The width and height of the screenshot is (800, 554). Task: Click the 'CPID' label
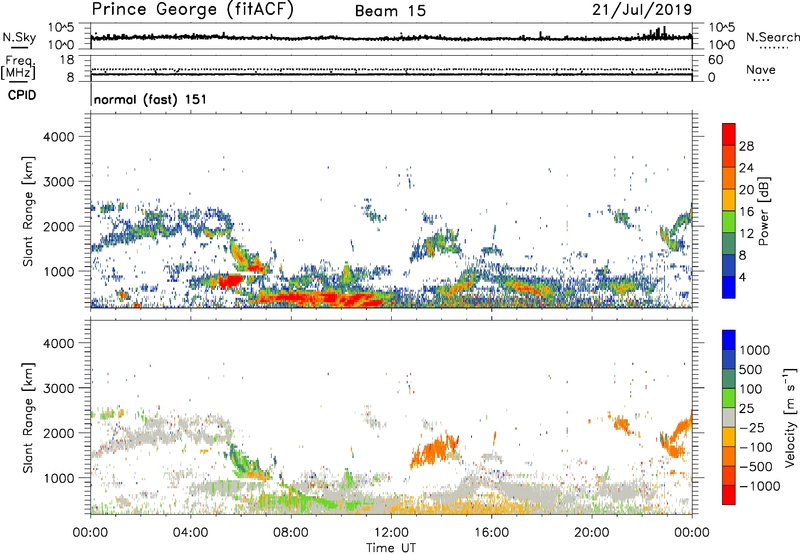(22, 95)
